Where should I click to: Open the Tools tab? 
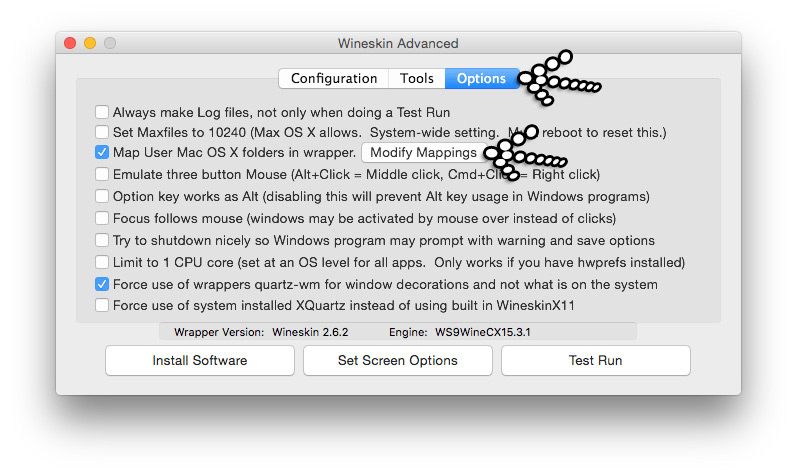417,79
